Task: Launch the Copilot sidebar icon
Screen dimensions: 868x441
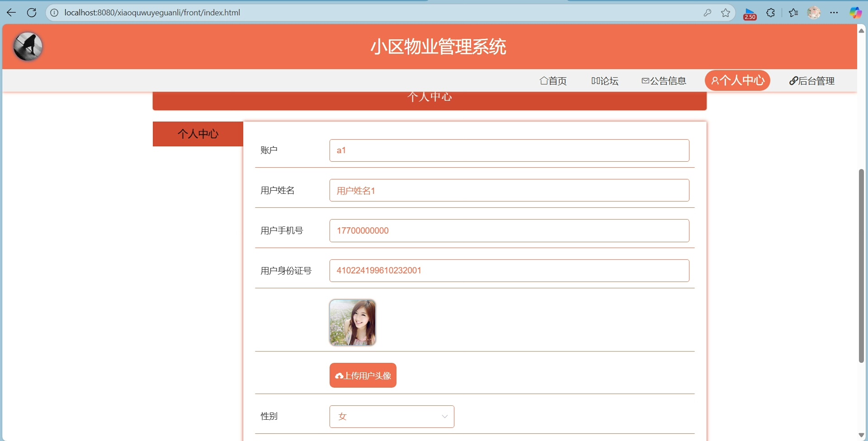Action: (x=855, y=13)
